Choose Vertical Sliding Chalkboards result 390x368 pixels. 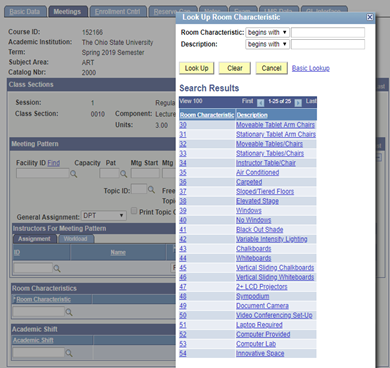(275, 268)
